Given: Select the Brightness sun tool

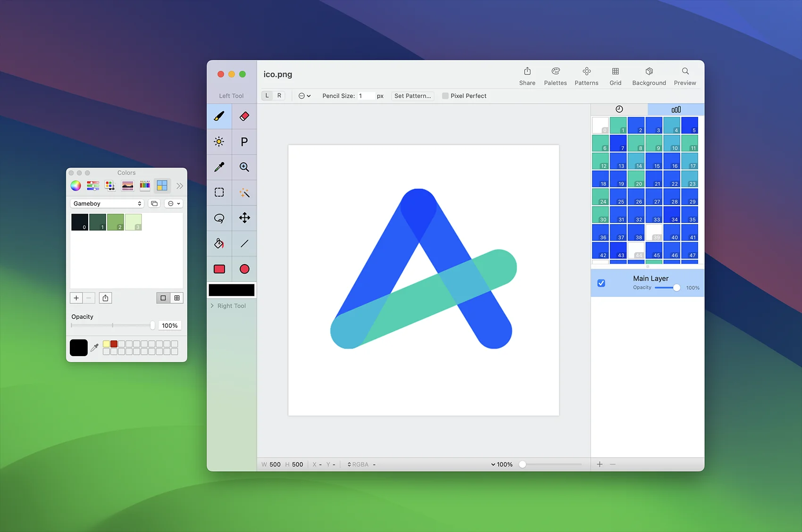Looking at the screenshot, I should (x=219, y=141).
